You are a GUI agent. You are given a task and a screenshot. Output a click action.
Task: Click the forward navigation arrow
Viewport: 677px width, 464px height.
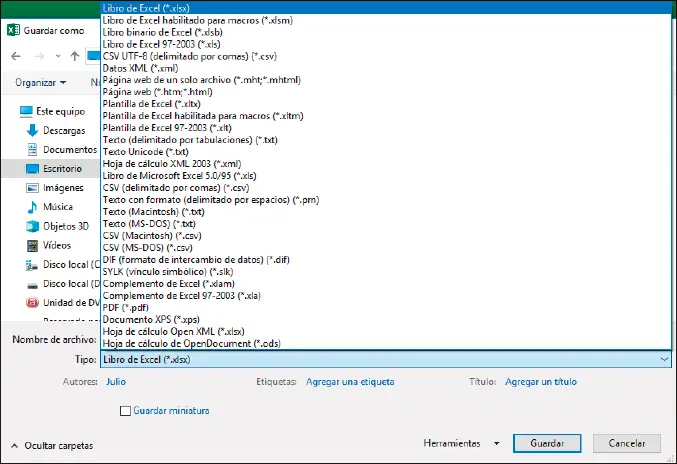point(39,56)
